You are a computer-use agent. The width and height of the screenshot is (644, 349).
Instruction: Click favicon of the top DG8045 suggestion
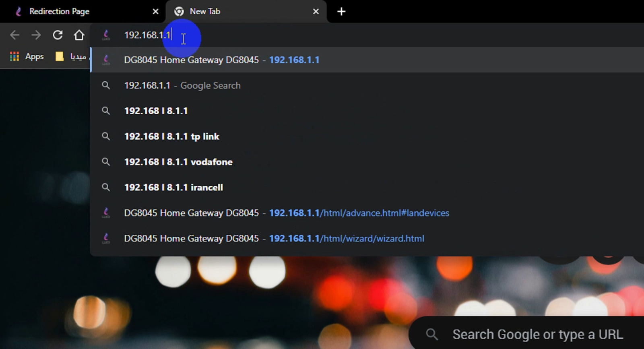(106, 60)
